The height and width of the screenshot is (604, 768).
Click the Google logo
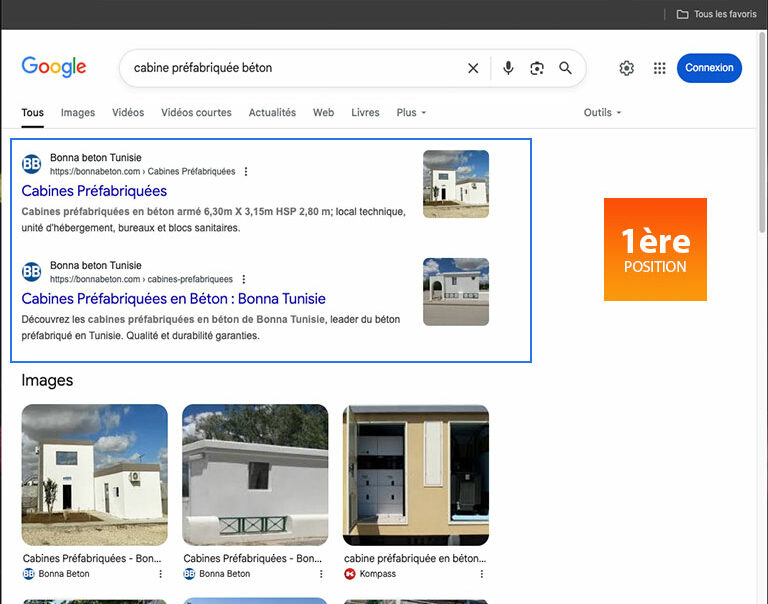[x=54, y=67]
